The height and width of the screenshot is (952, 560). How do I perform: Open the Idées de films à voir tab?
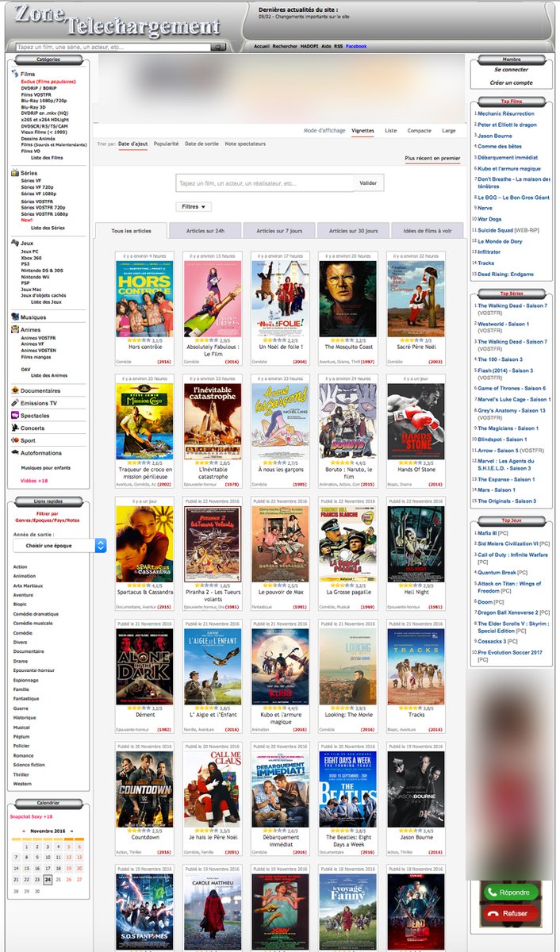[x=428, y=231]
